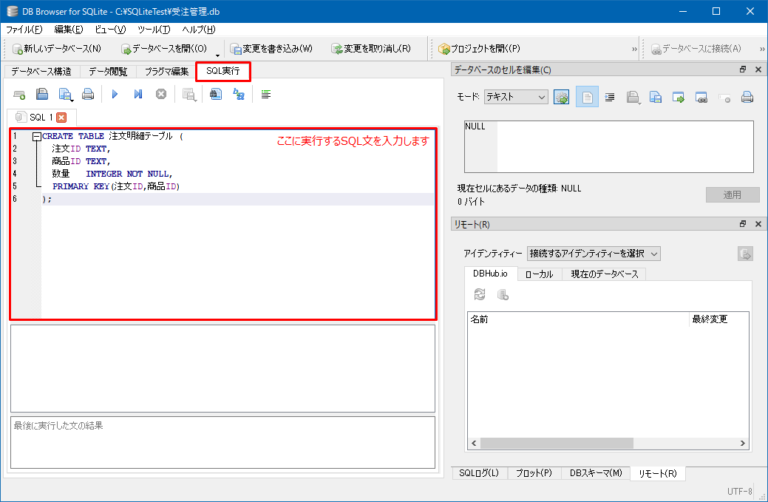This screenshot has width=768, height=502.
Task: Switch to the プラグマ編集 tab
Action: 167,72
